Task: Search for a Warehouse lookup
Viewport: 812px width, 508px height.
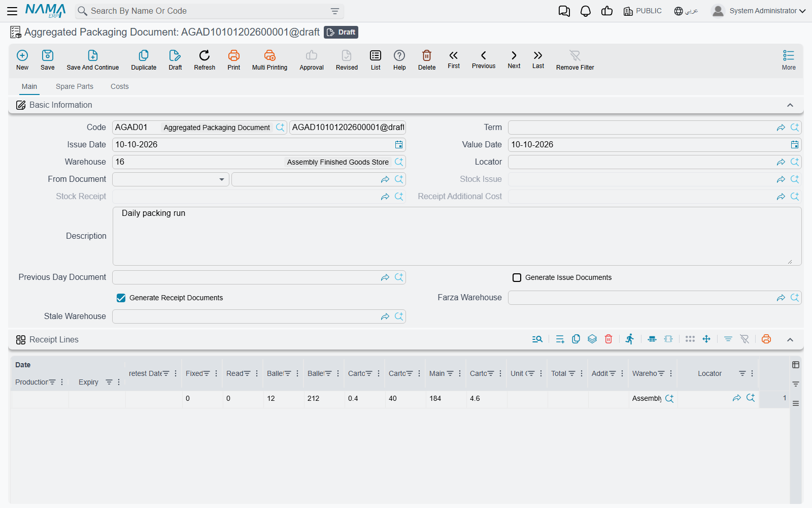Action: pos(399,162)
